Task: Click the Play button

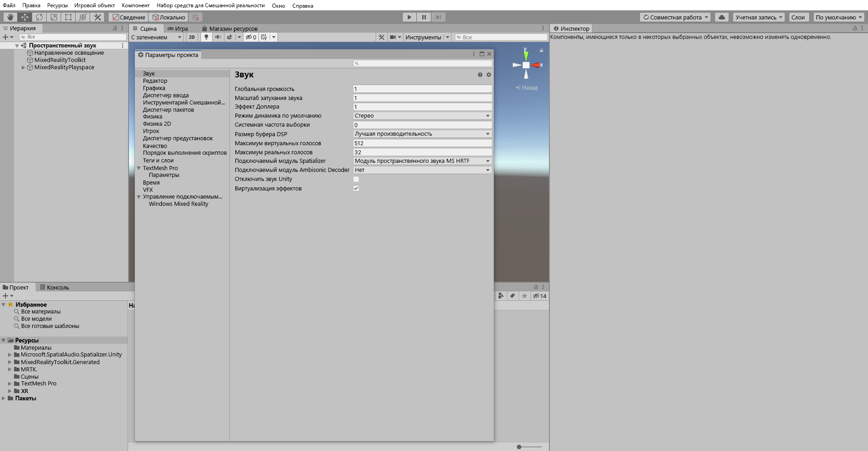Action: (410, 17)
